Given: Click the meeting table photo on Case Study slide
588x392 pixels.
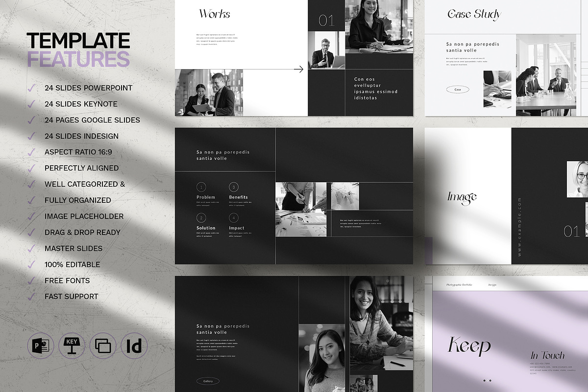Looking at the screenshot, I should click(x=546, y=75).
